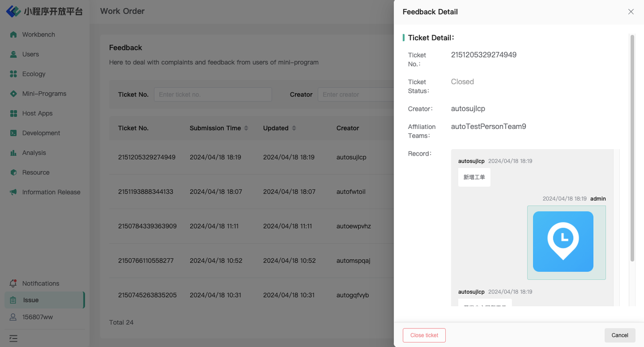
Task: Focus the Ticket No. search field
Action: click(x=213, y=95)
